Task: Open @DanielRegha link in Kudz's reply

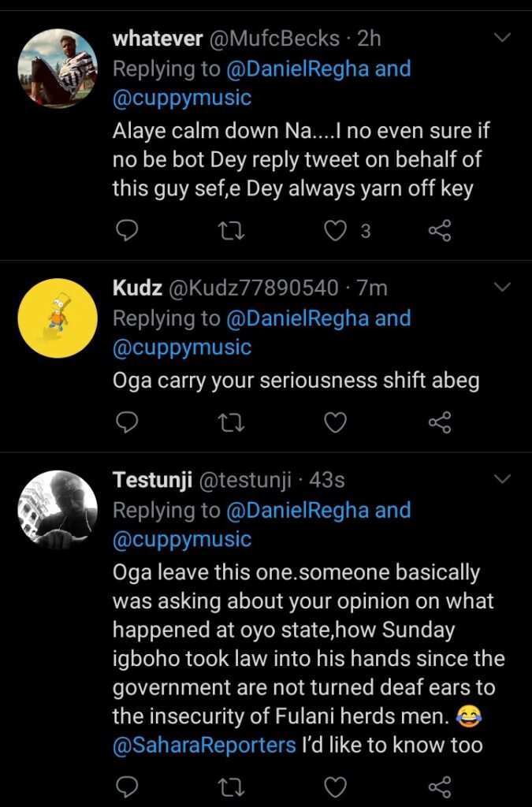Action: click(x=297, y=318)
